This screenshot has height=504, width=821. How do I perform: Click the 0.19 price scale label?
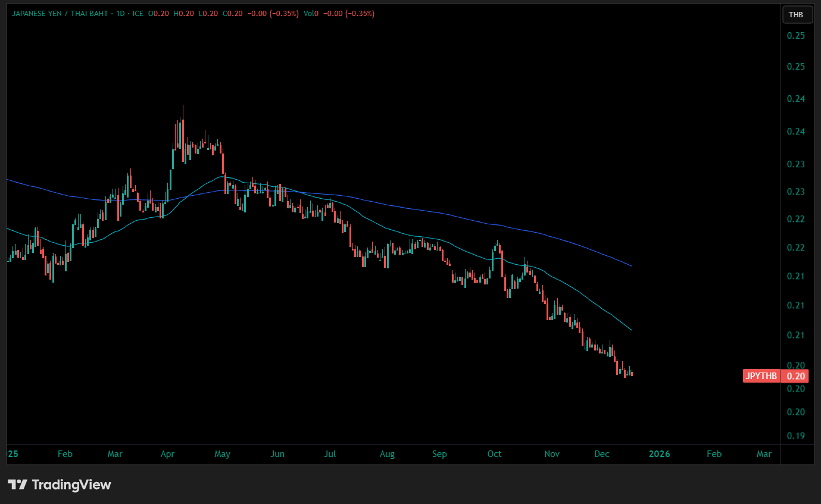tap(796, 436)
